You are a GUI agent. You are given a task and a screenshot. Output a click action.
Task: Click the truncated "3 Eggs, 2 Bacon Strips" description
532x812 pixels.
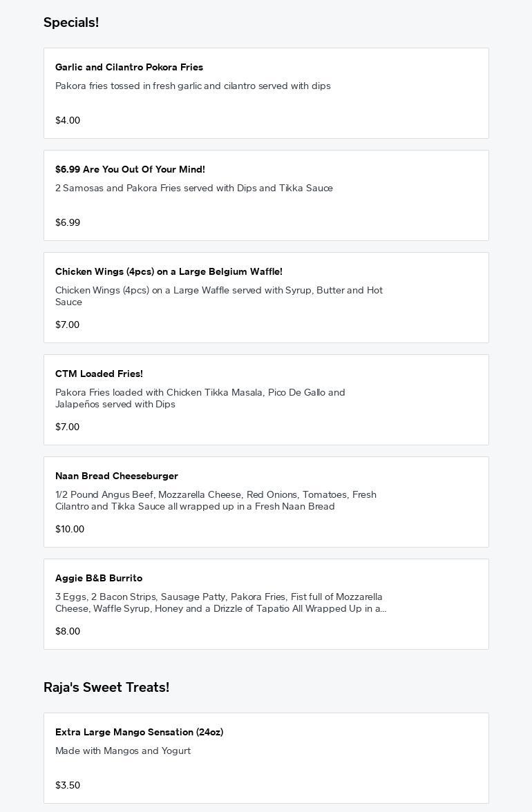[220, 602]
